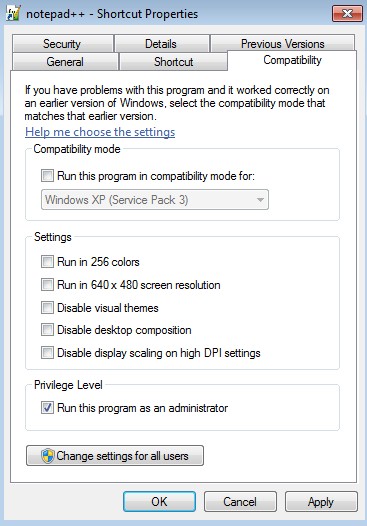This screenshot has width=367, height=526.
Task: Enable Disable visual themes option
Action: [x=47, y=308]
